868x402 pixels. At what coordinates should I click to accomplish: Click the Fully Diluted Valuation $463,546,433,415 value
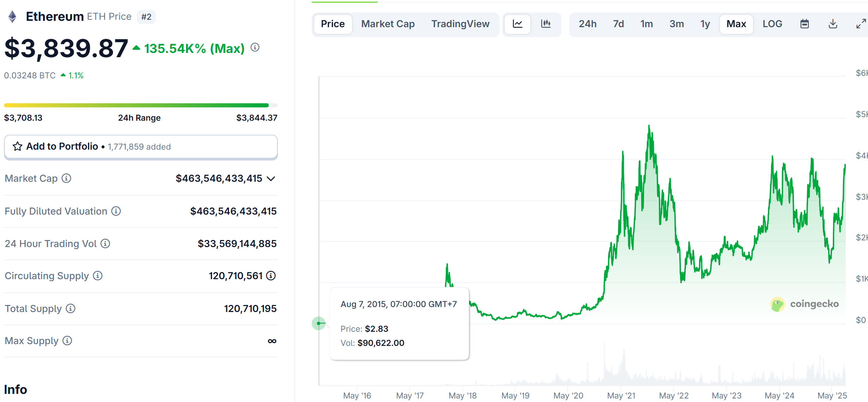(x=233, y=211)
